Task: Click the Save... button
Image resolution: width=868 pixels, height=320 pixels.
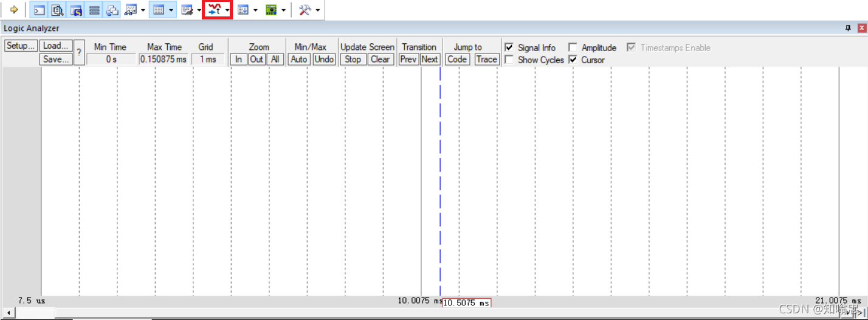Action: [x=57, y=59]
